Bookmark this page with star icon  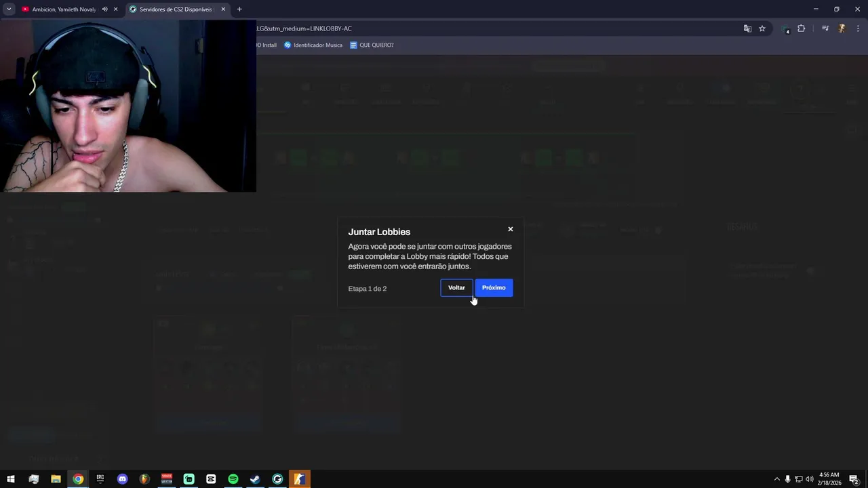pyautogui.click(x=762, y=28)
